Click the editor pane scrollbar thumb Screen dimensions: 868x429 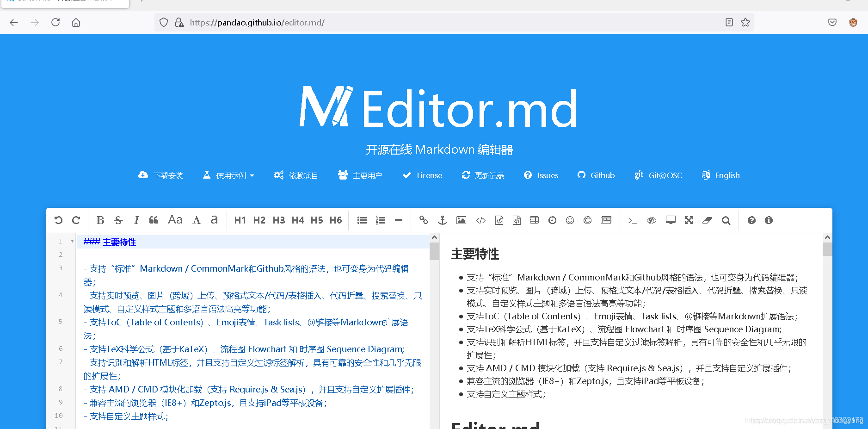(434, 251)
